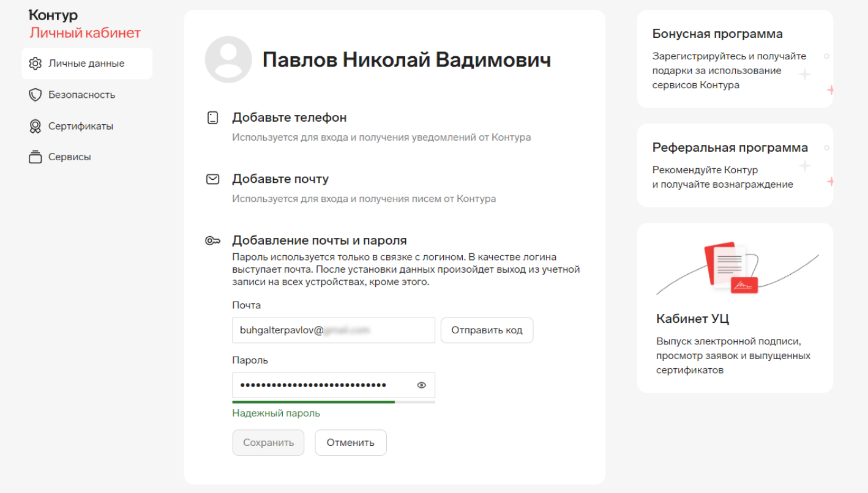Click the Надежный пароль status text

[276, 413]
